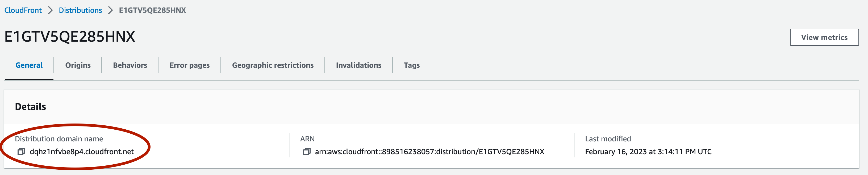Click the Details section heading
Image resolution: width=868 pixels, height=175 pixels.
coord(31,107)
